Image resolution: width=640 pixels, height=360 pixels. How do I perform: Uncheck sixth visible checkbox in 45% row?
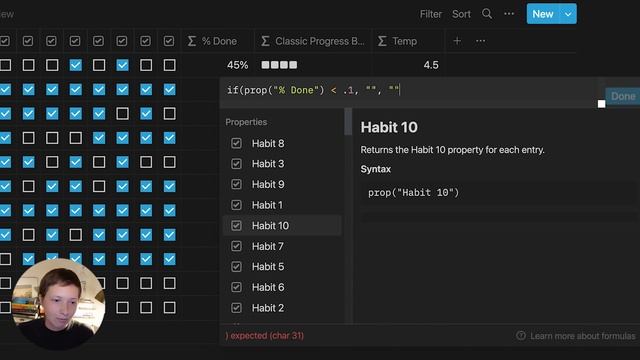pyautogui.click(x=122, y=65)
